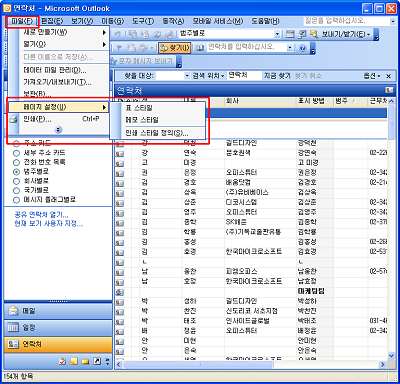Choose 전화 번호 목록 view
Viewport: 400px width, 384px height.
coord(16,162)
